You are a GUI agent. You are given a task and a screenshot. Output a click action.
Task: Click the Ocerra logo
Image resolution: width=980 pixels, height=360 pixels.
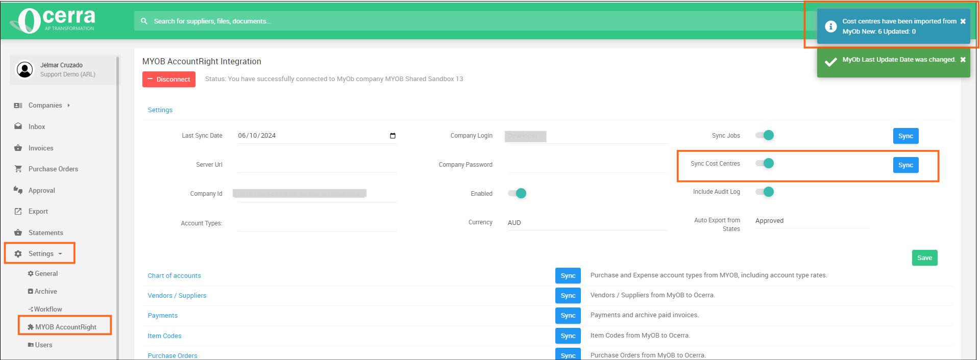click(53, 20)
